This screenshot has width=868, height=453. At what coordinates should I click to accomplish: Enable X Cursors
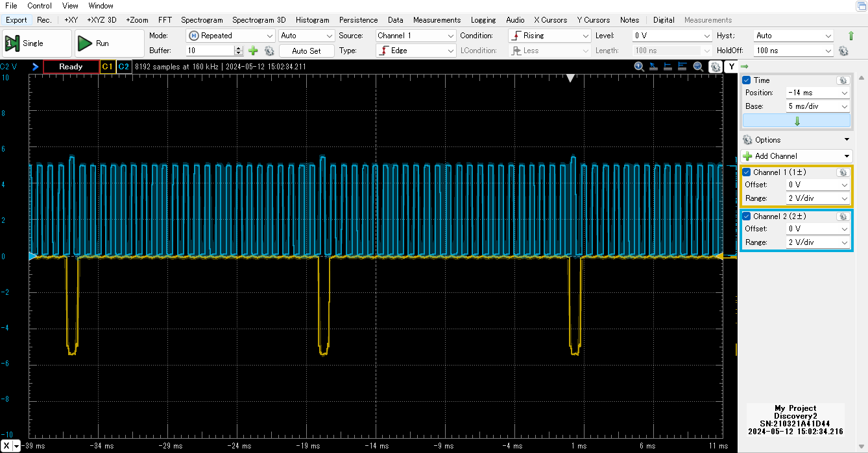[x=551, y=20]
